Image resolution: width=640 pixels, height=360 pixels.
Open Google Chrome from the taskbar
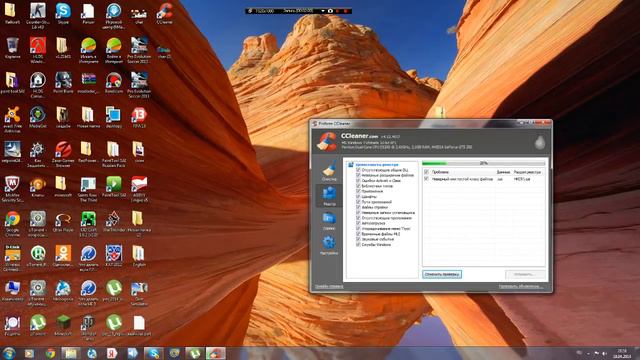coord(50,353)
